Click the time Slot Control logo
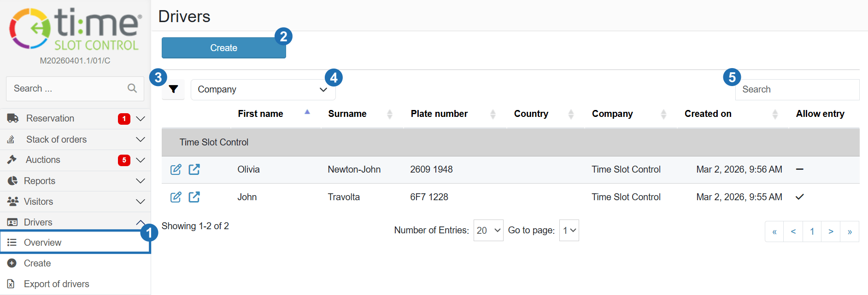Screen dimensions: 868x295 (75, 29)
